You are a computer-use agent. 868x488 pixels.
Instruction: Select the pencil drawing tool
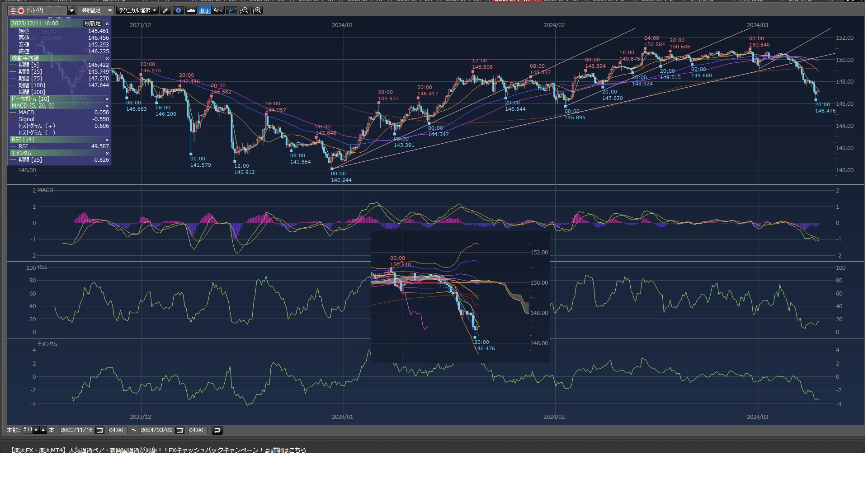(x=165, y=10)
